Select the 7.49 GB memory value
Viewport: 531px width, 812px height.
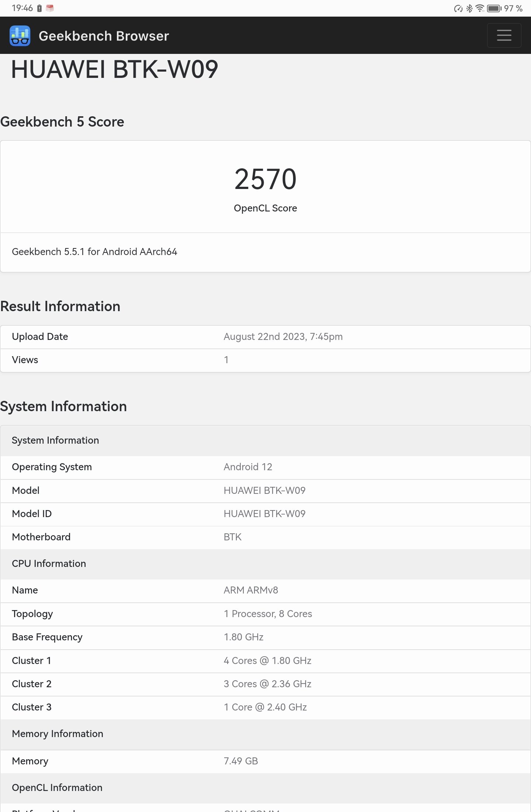(x=241, y=761)
